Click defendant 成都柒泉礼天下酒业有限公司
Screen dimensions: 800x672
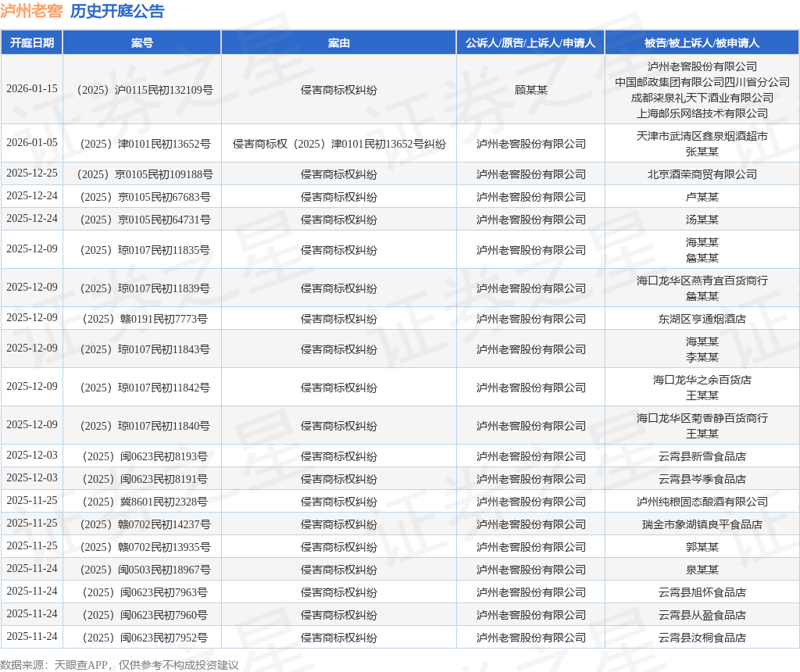702,98
